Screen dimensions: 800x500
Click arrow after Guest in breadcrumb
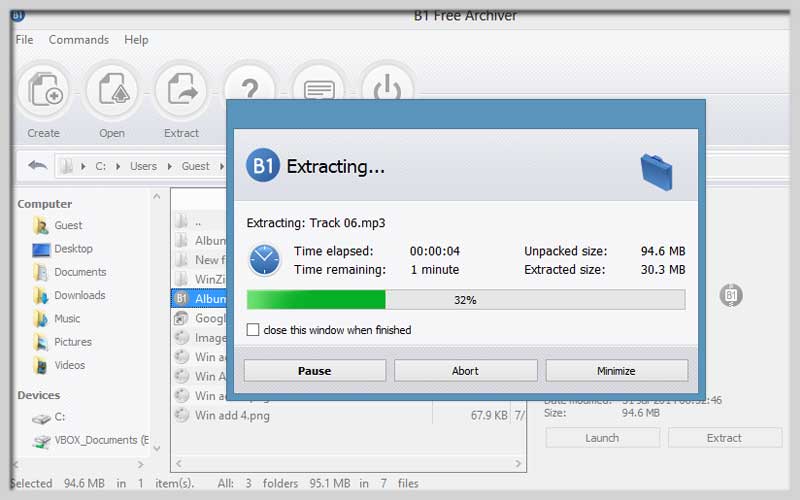(222, 166)
